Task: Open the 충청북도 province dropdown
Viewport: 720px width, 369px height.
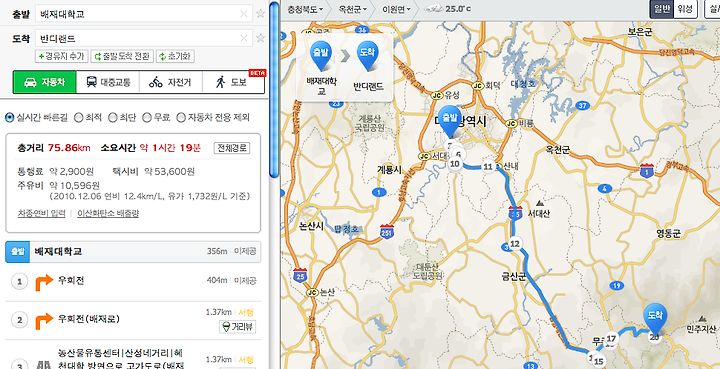Action: (x=304, y=9)
